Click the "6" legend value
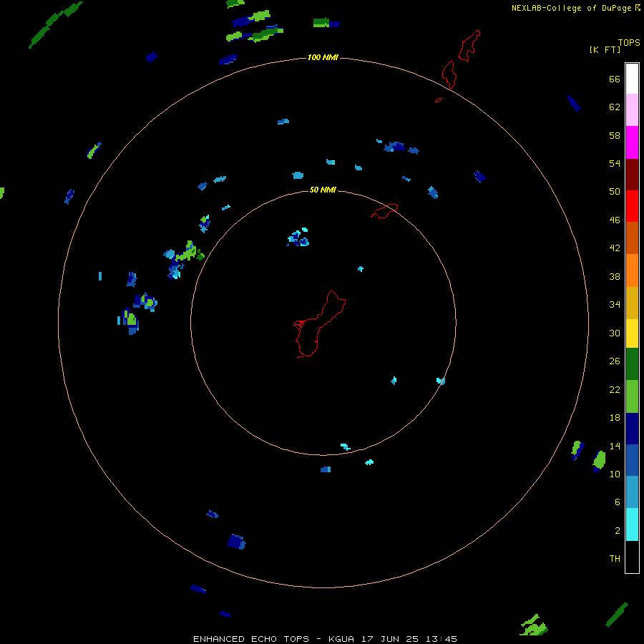The width and height of the screenshot is (644, 644). tap(618, 502)
